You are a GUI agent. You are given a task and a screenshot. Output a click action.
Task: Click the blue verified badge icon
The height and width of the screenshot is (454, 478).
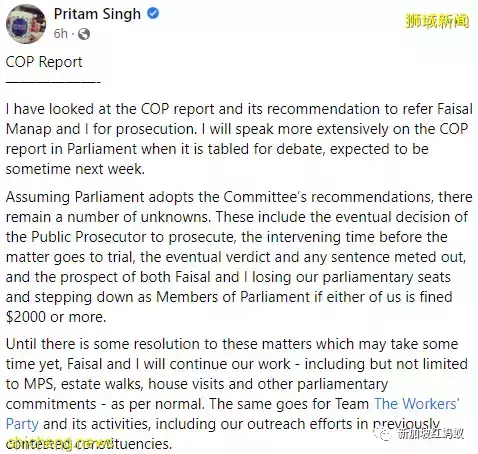tap(153, 14)
